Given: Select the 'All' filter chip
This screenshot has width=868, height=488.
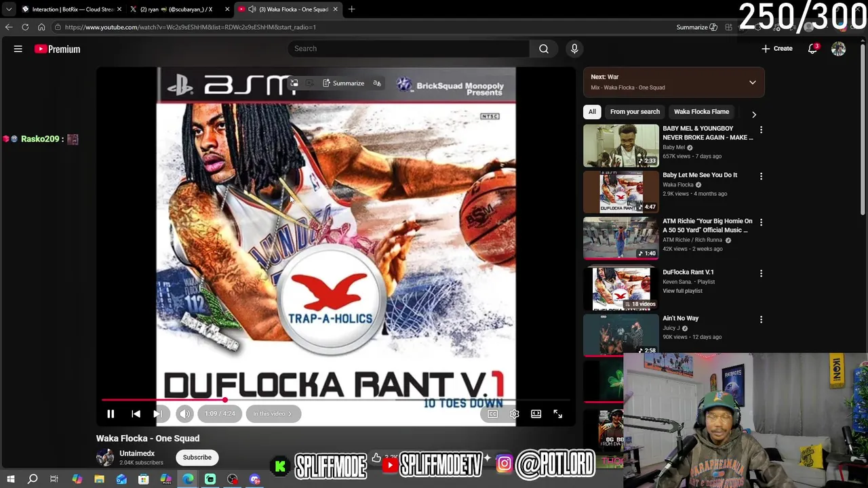Looking at the screenshot, I should [x=592, y=112].
